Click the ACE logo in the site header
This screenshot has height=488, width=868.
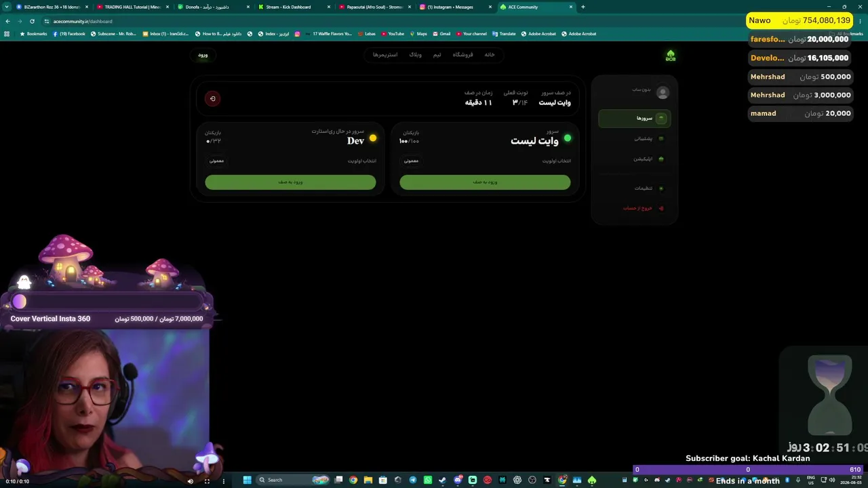point(671,55)
